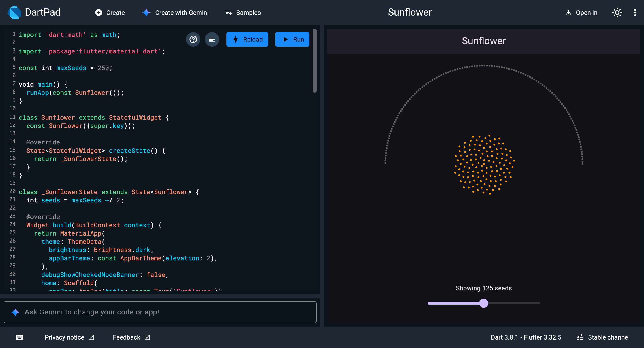The width and height of the screenshot is (644, 348).
Task: Toggle light/dark theme sun icon
Action: click(x=617, y=13)
